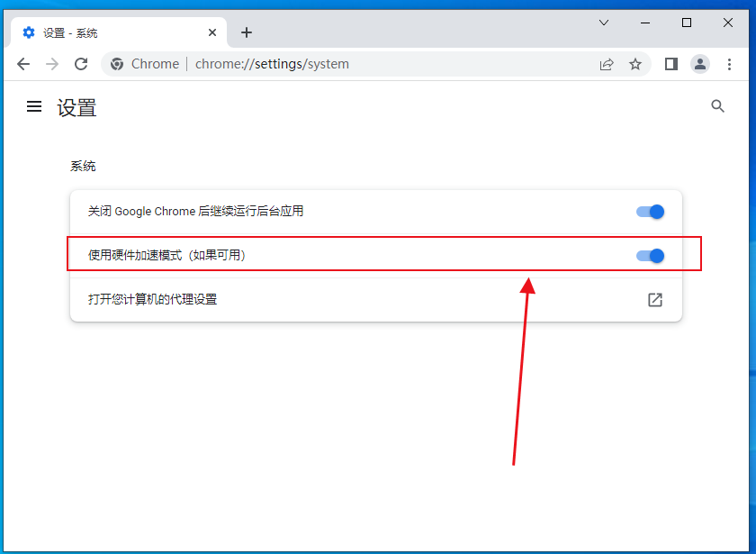Open the settings hamburger menu
The image size is (756, 554).
(x=34, y=106)
